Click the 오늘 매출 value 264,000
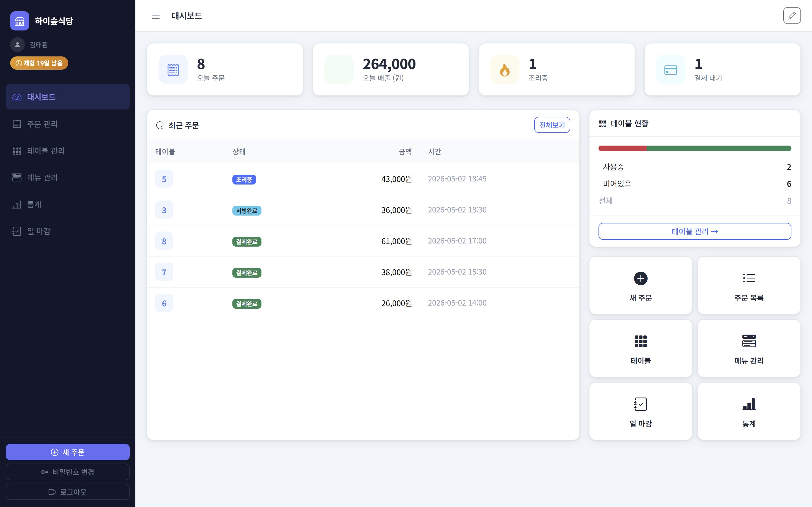The image size is (812, 507). (x=389, y=64)
